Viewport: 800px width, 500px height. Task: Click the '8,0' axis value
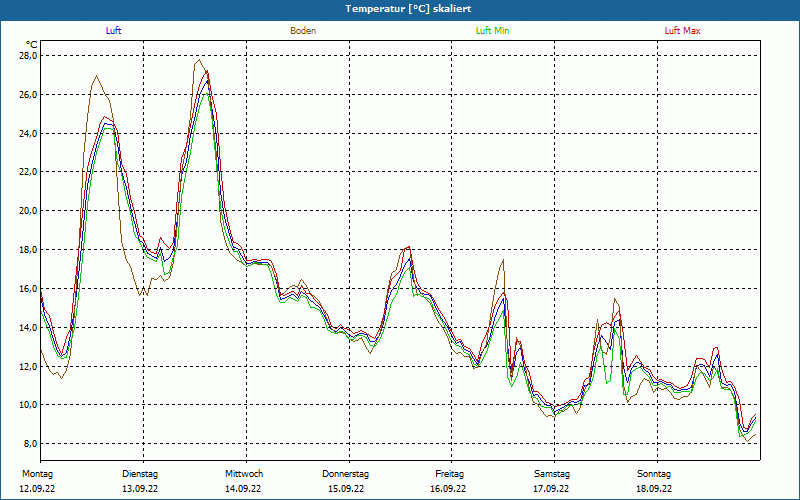click(x=31, y=444)
